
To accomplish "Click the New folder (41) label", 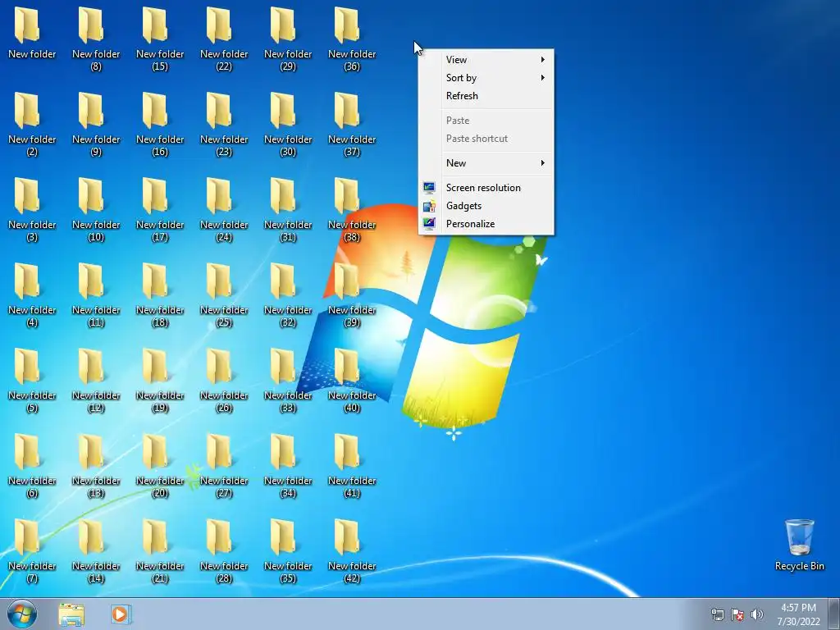I will 352,487.
